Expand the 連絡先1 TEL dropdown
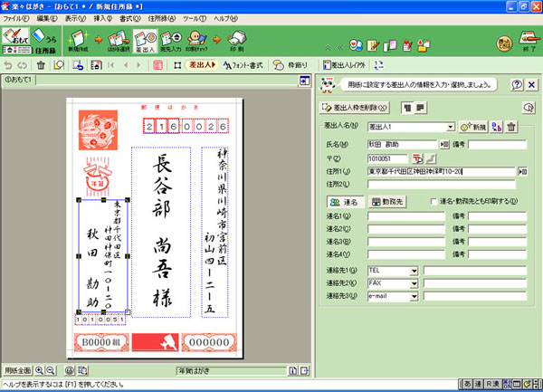This screenshot has width=543, height=392. (414, 271)
